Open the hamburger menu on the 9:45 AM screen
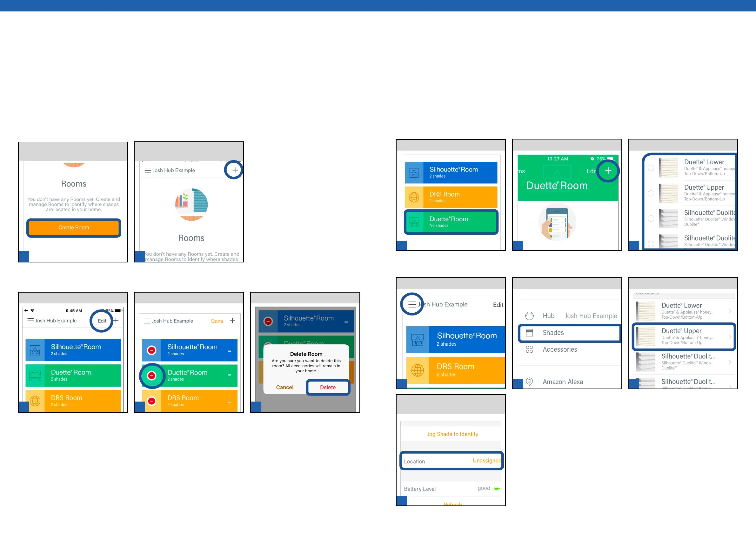756x535 pixels. click(x=30, y=321)
